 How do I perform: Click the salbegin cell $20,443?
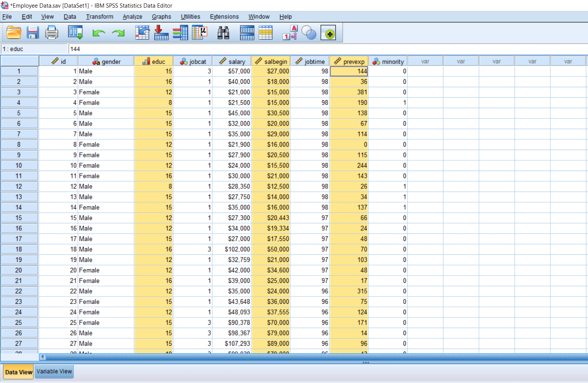(x=271, y=218)
